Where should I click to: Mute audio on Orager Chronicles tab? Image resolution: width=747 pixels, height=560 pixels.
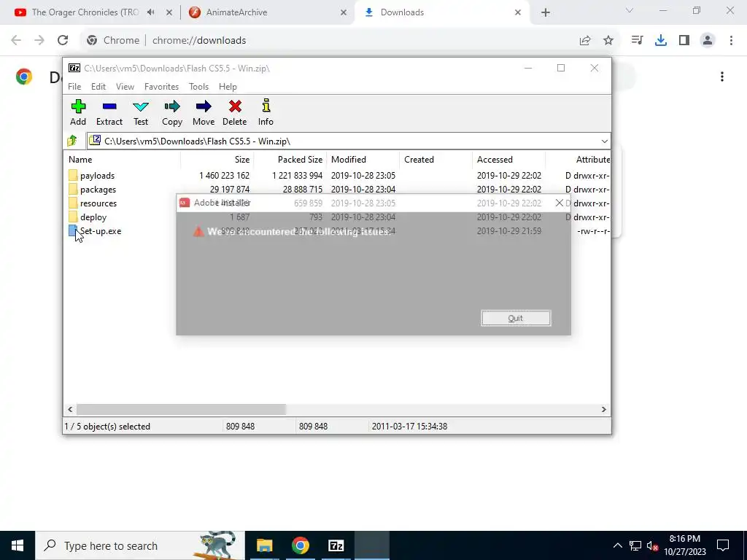point(151,12)
